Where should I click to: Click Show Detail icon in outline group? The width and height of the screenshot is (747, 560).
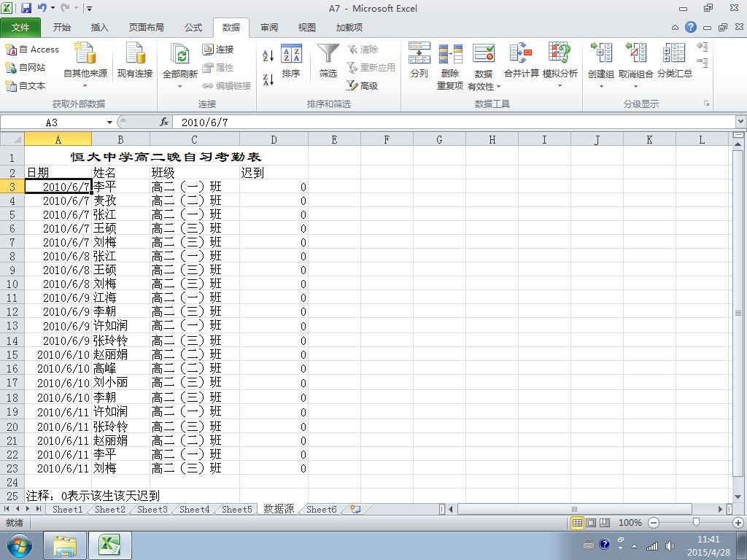[x=703, y=47]
